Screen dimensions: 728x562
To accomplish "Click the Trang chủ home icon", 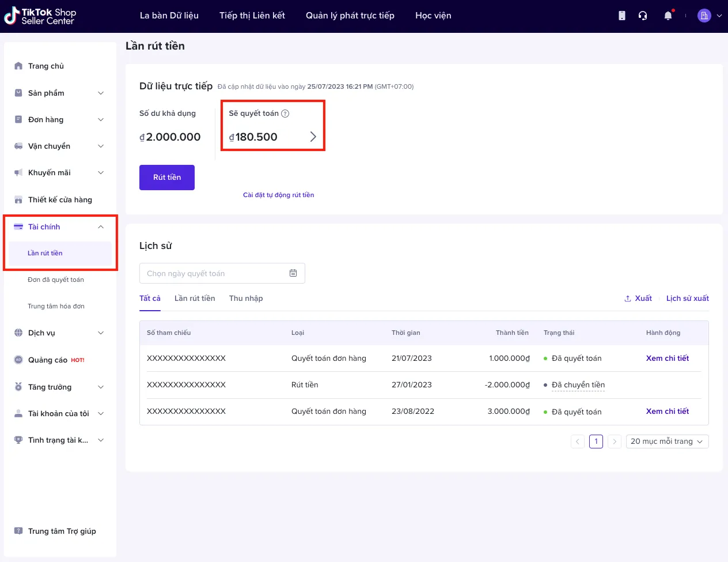I will (x=18, y=66).
